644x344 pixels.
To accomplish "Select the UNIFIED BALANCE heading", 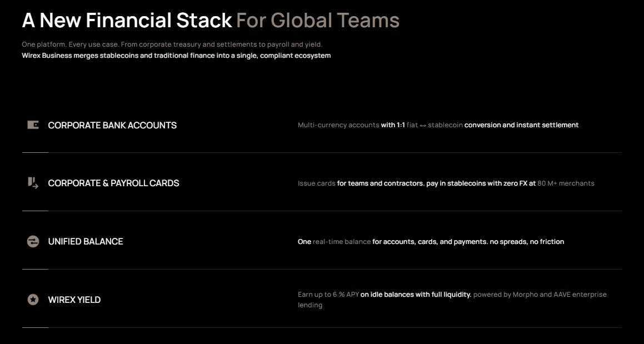I will (x=86, y=242).
